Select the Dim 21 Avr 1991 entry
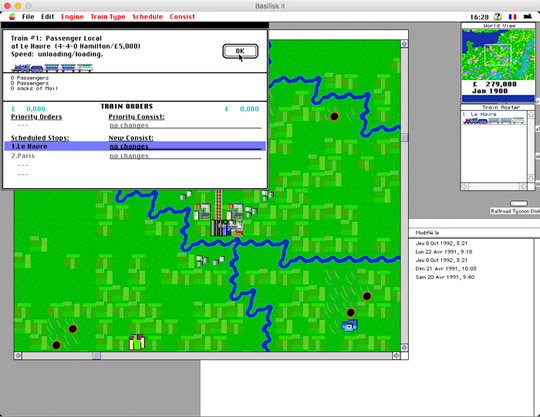Viewport: 540px width, 417px height. click(x=446, y=269)
